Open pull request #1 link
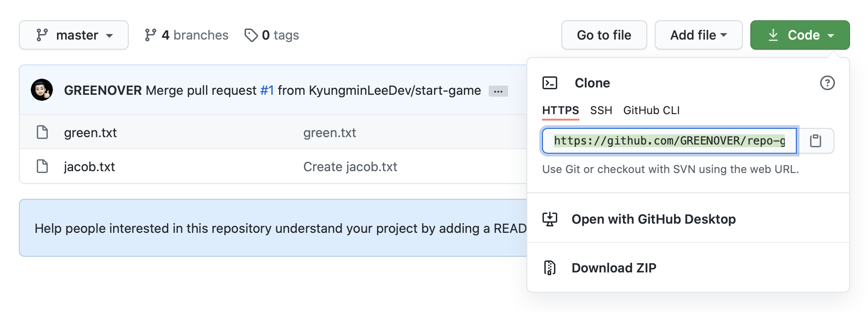This screenshot has height=312, width=868. pos(267,90)
